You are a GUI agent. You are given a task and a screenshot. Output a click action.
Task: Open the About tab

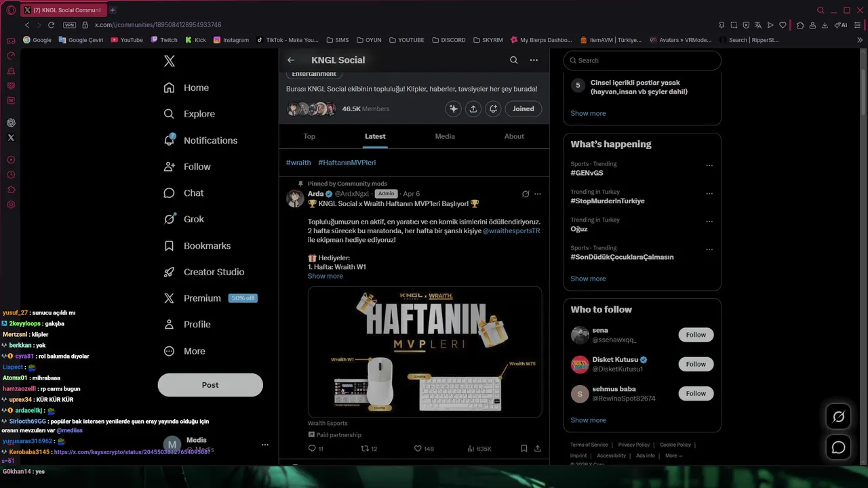[x=514, y=136]
